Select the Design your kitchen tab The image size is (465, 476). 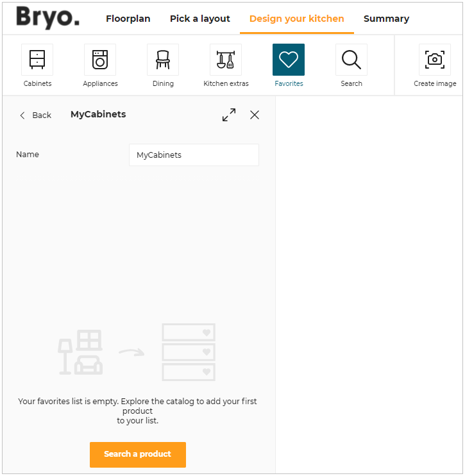point(296,19)
